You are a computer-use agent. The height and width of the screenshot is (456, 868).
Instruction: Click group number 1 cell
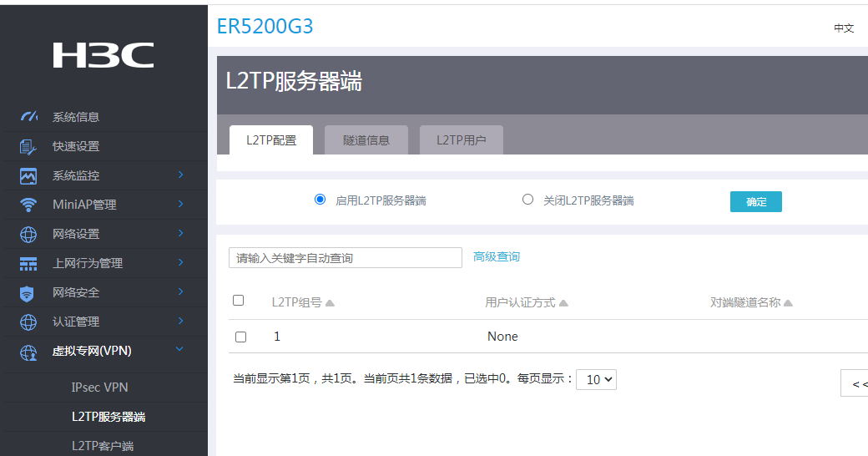coord(277,337)
